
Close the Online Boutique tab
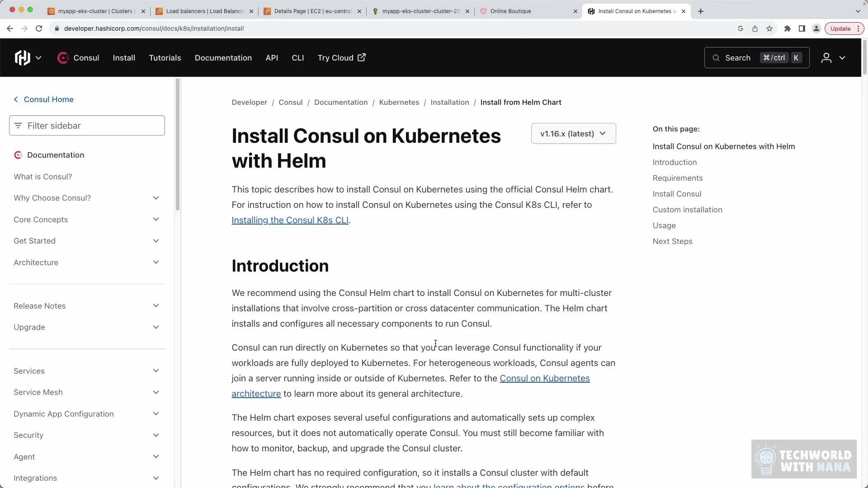point(575,11)
